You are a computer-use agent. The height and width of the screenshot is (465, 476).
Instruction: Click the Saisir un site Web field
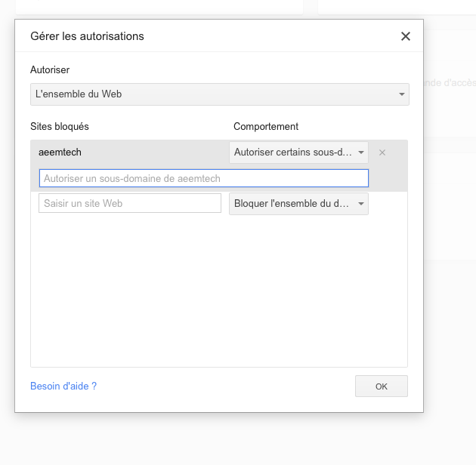point(129,203)
